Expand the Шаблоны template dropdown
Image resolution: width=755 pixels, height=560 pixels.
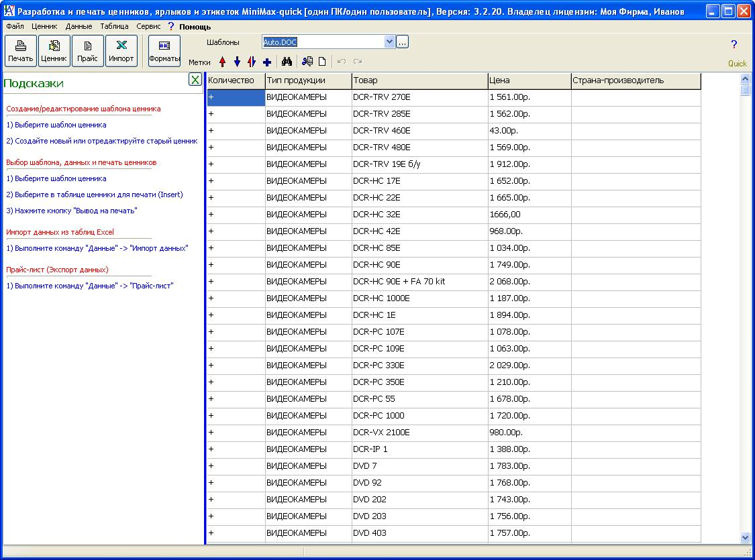coord(390,42)
